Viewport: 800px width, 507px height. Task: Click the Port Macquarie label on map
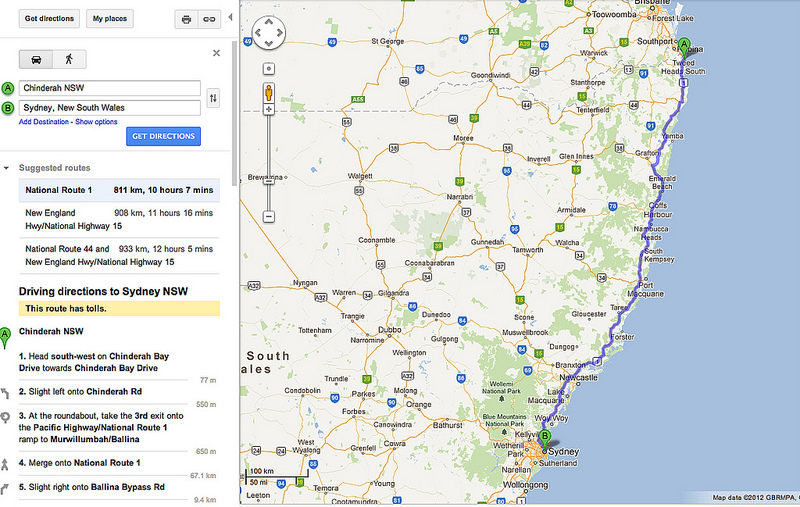[x=646, y=290]
